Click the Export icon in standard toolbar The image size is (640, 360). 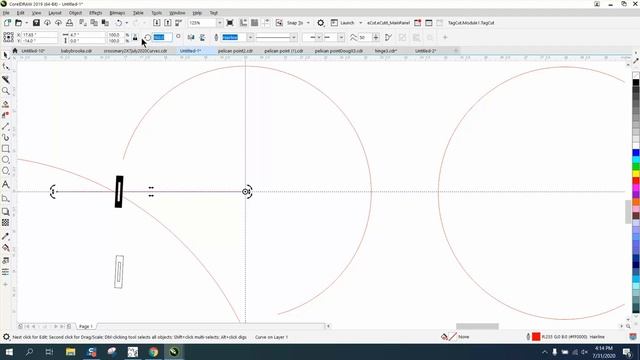coord(167,23)
